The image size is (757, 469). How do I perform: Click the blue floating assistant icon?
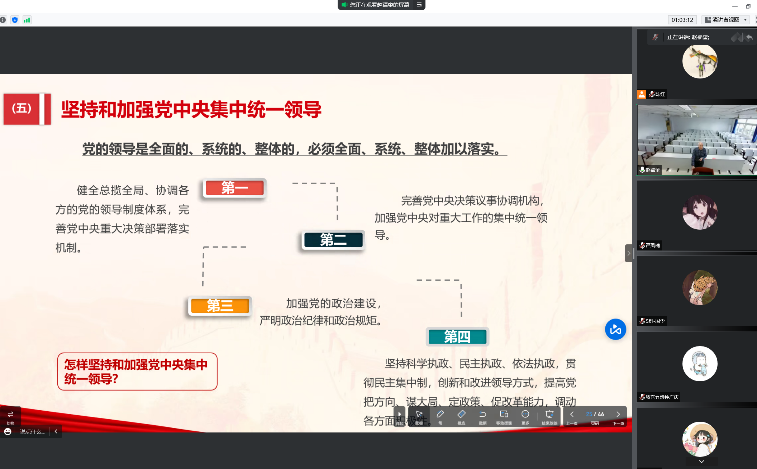(614, 329)
